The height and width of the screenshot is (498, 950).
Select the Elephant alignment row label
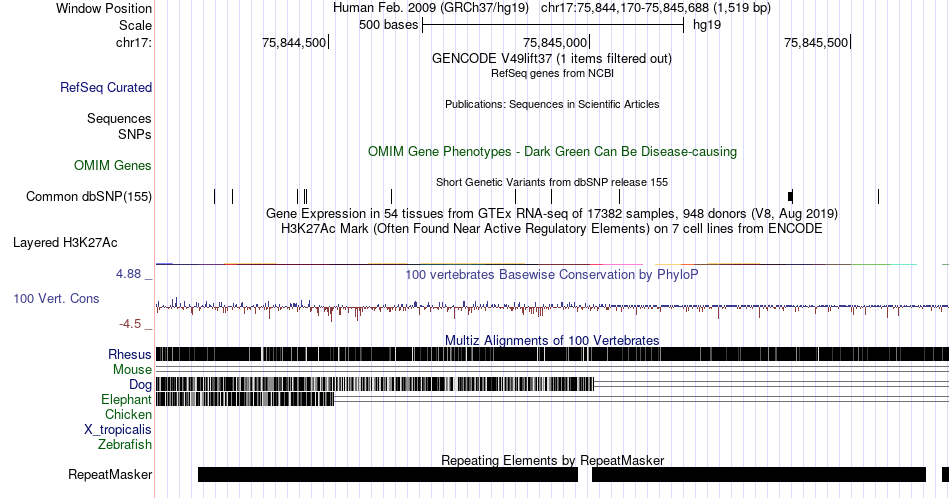pyautogui.click(x=127, y=399)
